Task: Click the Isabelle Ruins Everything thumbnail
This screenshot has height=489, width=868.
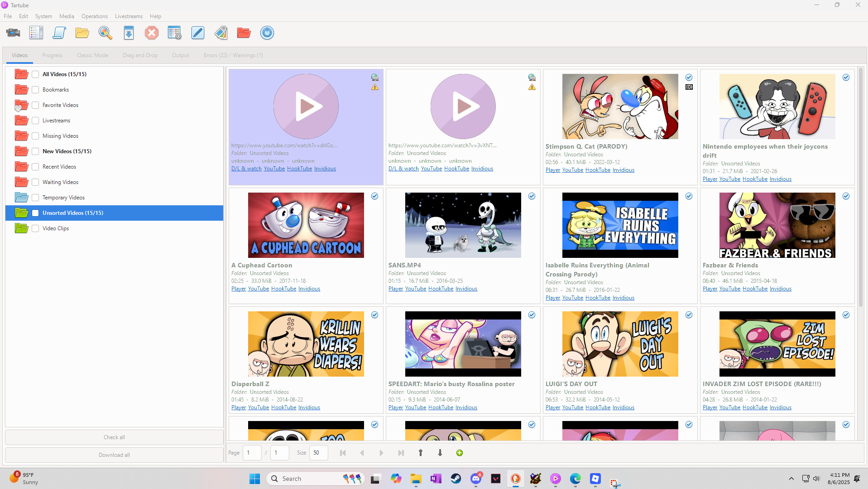Action: [x=620, y=225]
